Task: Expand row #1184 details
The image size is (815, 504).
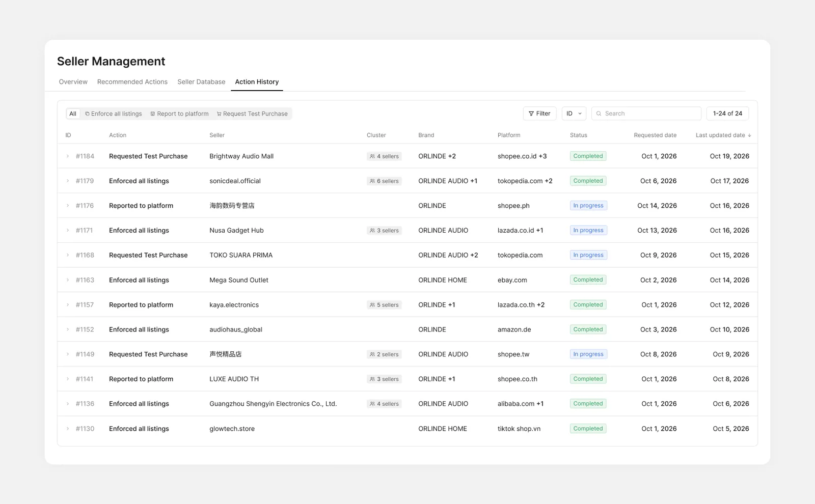Action: [x=68, y=156]
